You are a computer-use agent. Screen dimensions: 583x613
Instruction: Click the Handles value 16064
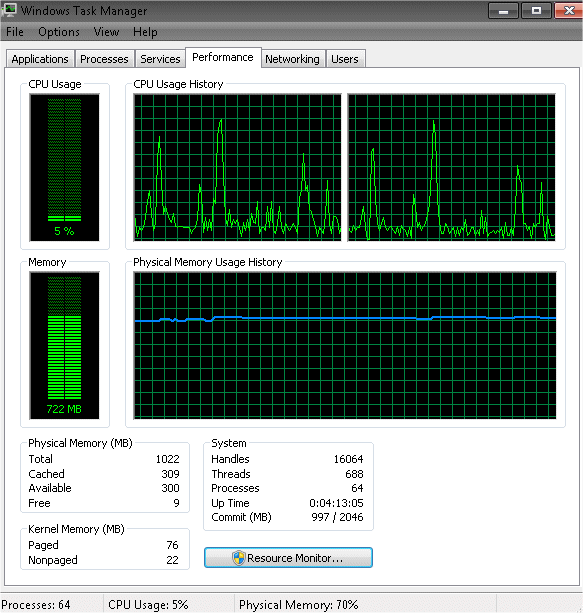click(348, 459)
